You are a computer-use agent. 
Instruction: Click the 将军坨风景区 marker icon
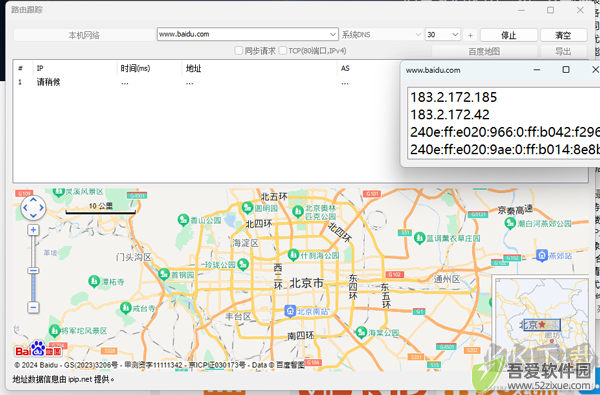click(55, 330)
